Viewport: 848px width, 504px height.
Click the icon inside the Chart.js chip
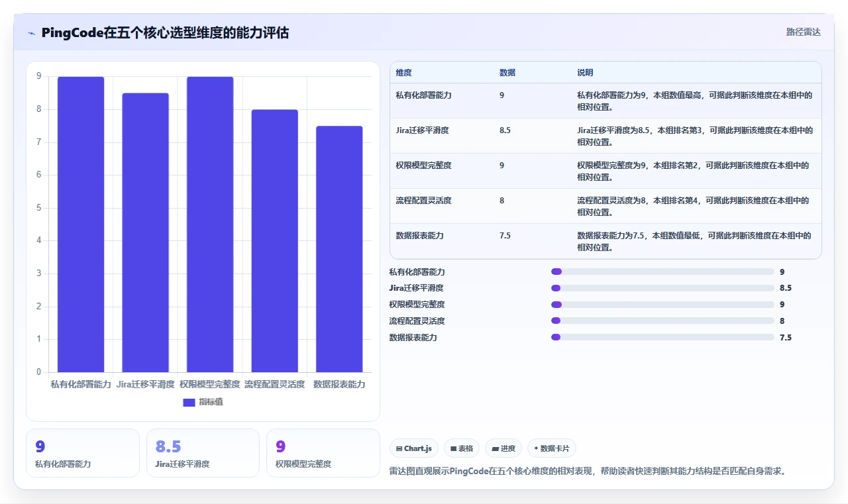(x=399, y=448)
